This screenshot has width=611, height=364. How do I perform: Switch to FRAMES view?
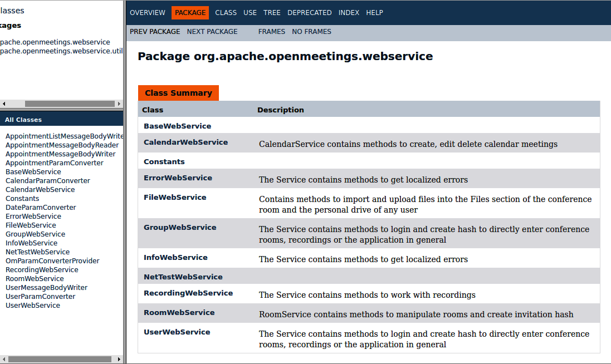(x=272, y=32)
